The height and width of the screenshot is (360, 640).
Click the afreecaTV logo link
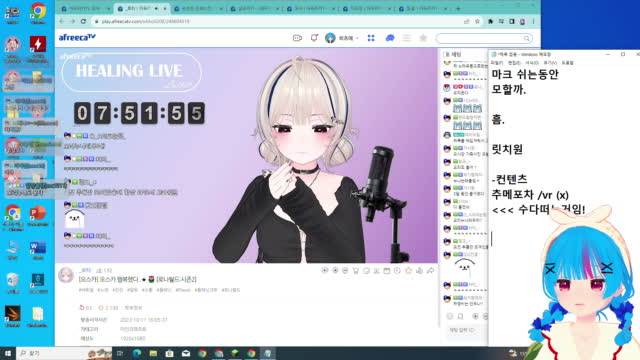pos(77,38)
